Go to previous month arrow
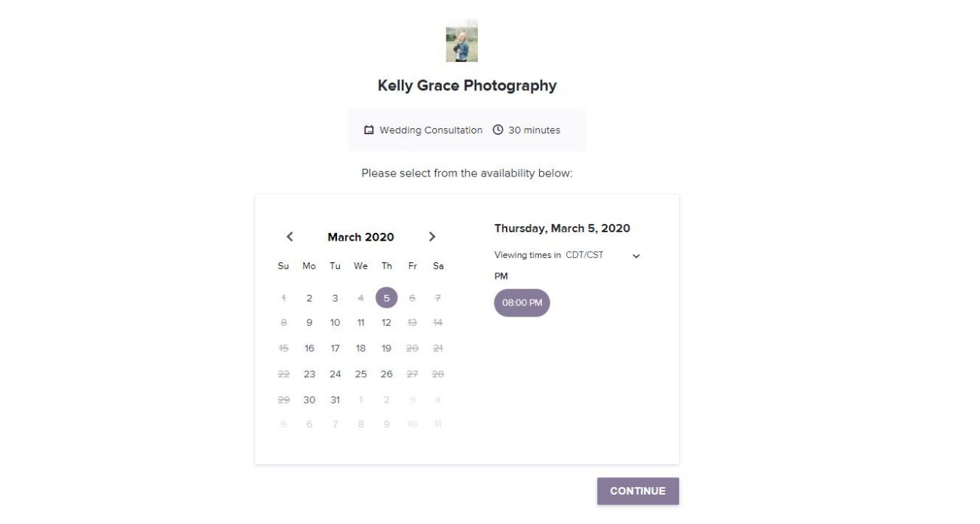This screenshot has width=980, height=524. 289,237
